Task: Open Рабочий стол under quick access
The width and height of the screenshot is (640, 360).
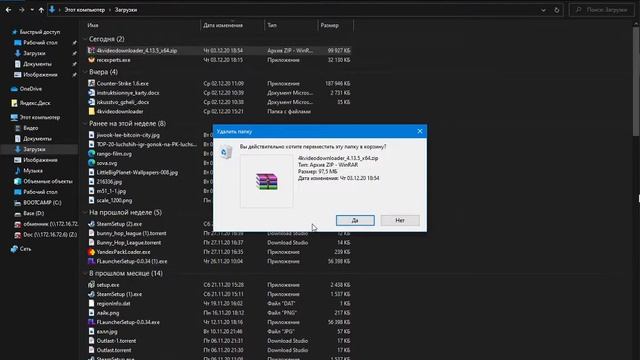Action: point(40,42)
